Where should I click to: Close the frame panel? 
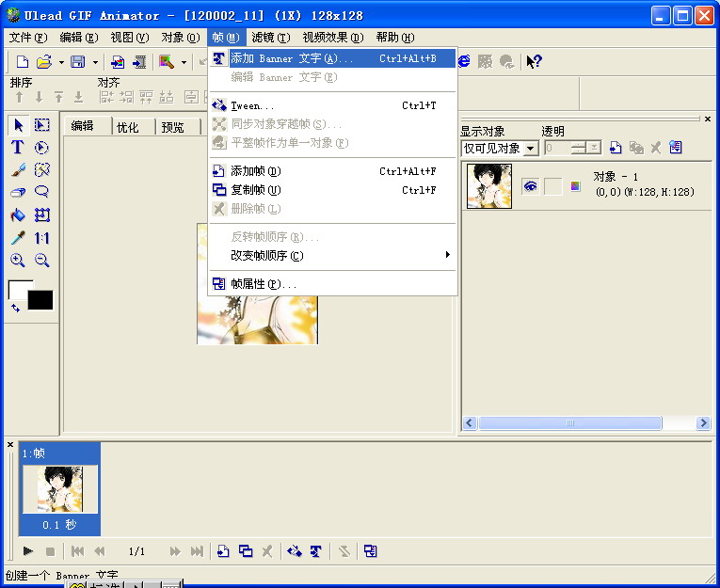[x=10, y=444]
